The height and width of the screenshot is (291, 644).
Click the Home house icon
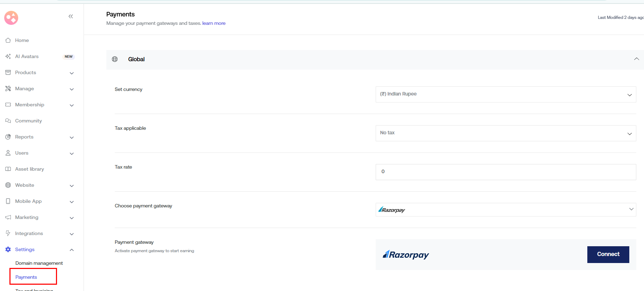[x=8, y=41]
